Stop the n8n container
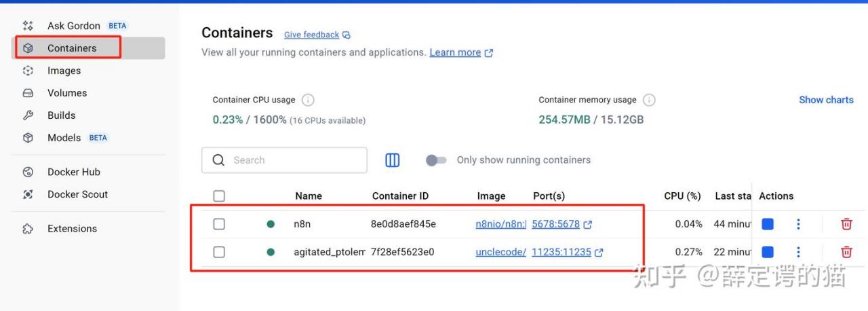Viewport: 868px width, 311px height. (x=768, y=224)
